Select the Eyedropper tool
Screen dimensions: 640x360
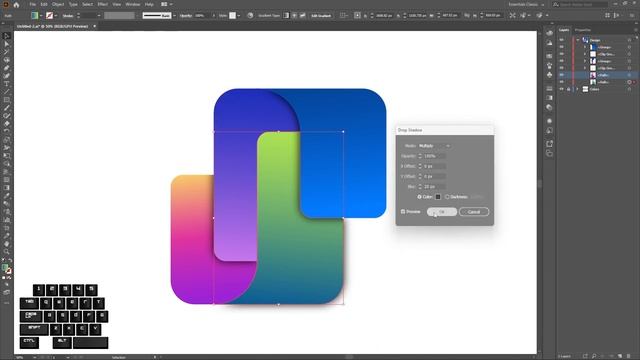click(7, 196)
